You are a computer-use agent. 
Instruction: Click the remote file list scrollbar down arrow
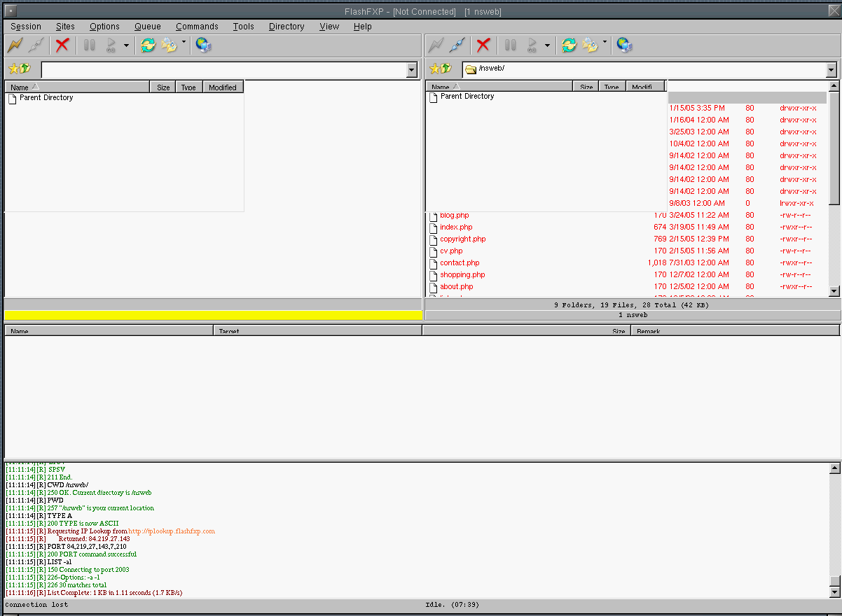click(x=834, y=291)
